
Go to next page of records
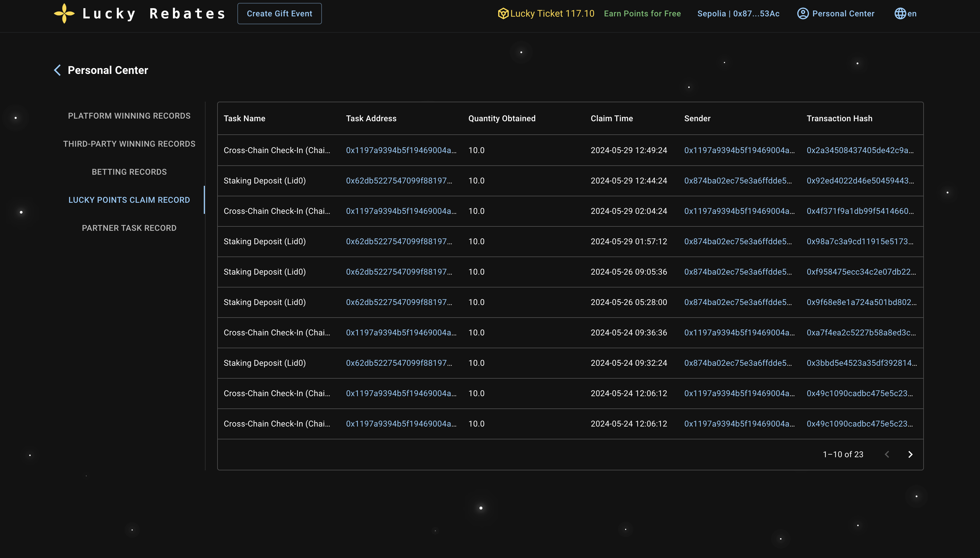coord(910,455)
